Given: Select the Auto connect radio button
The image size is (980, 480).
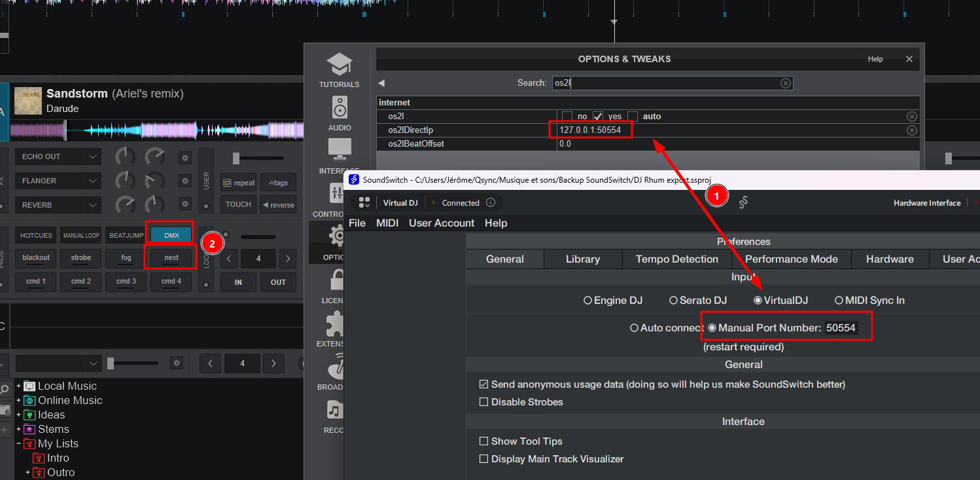Looking at the screenshot, I should 634,328.
